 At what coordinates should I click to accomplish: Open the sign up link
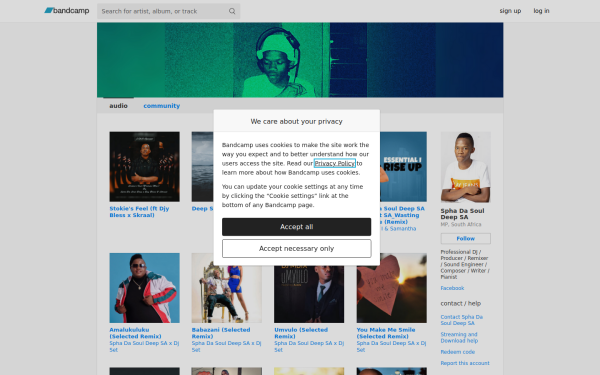[510, 11]
